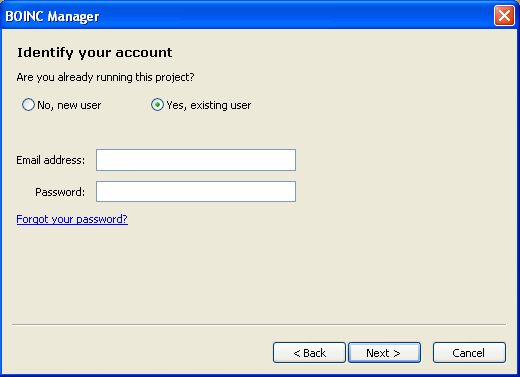
Task: Proceed with the "Next >" button
Action: (x=384, y=353)
